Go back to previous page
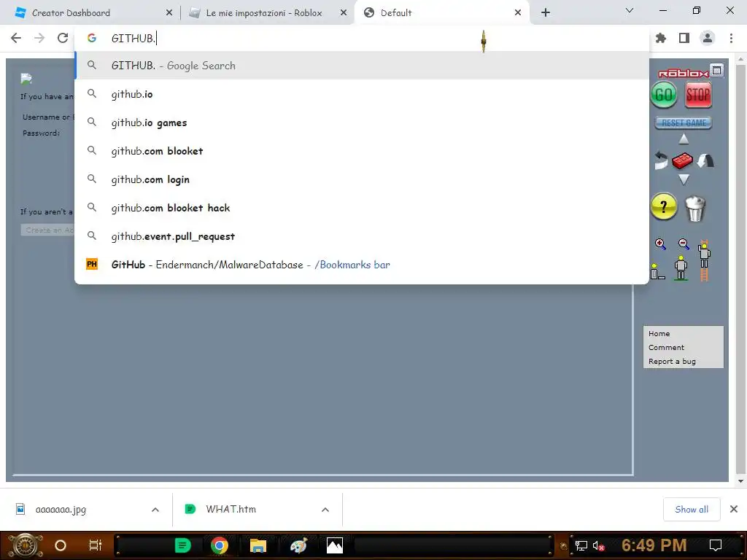747x560 pixels. click(16, 38)
